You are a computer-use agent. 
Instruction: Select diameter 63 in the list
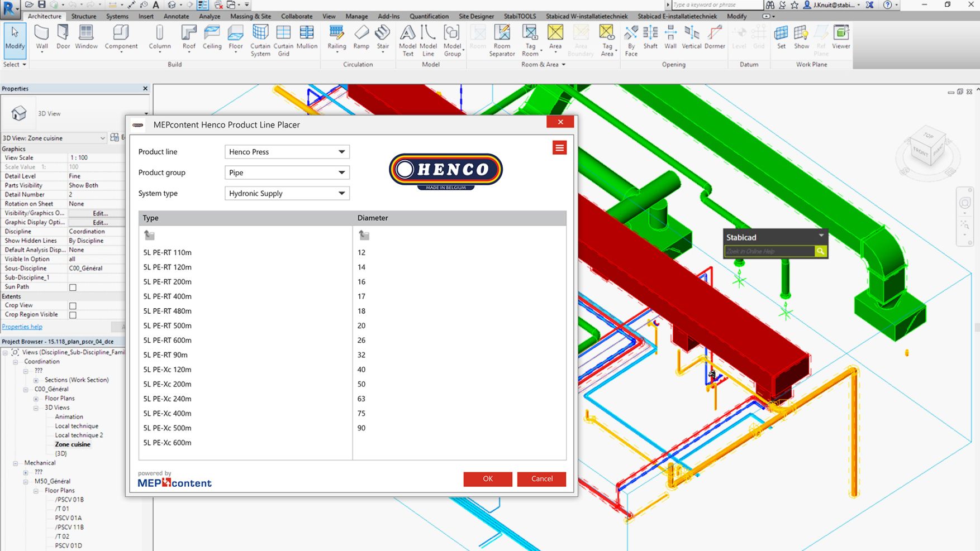(361, 399)
